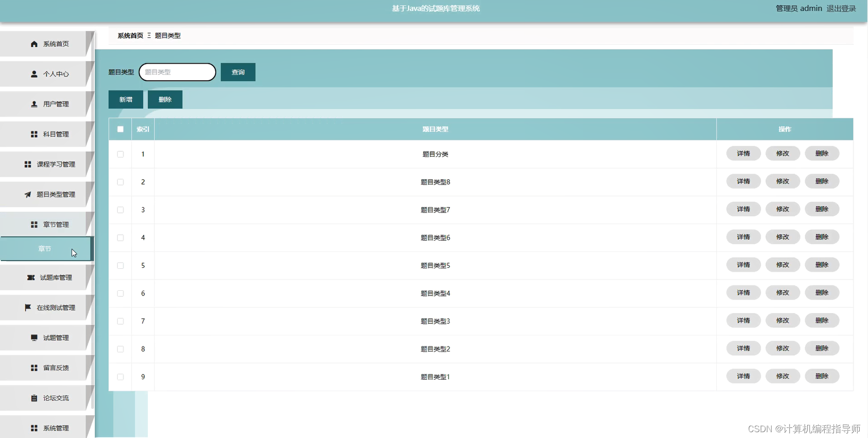The width and height of the screenshot is (868, 438).
Task: Check the box for row 题目类型4
Action: coord(121,293)
